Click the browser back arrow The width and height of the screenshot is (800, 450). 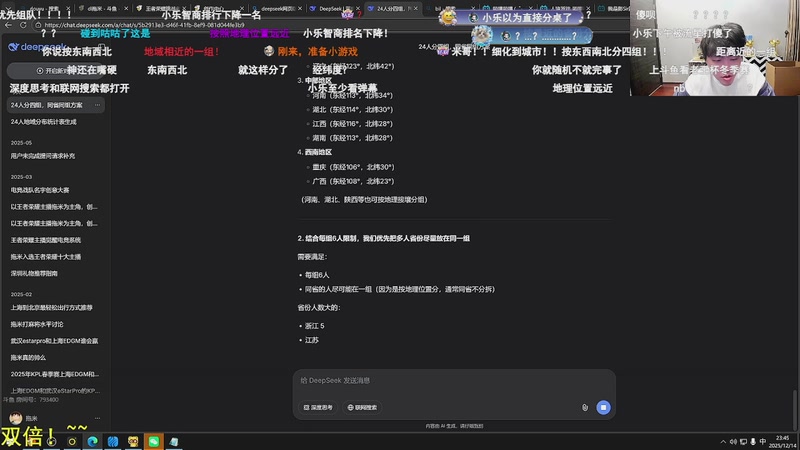(8, 25)
